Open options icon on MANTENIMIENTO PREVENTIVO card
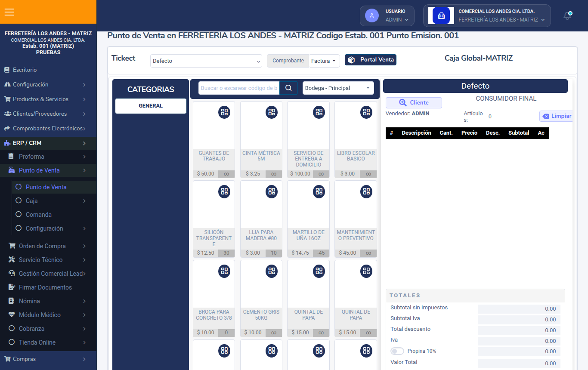Viewport: 588px width, 370px height. coord(366,191)
